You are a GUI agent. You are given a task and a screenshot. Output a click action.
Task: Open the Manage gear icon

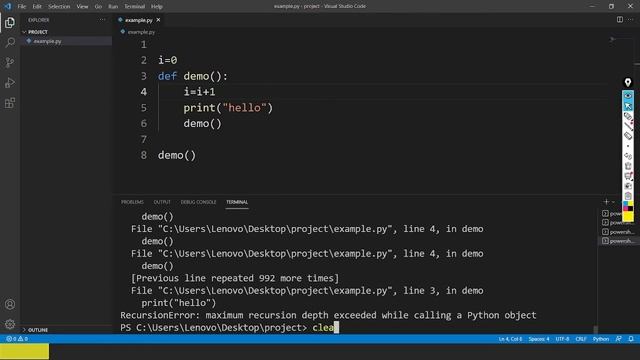coord(10,324)
